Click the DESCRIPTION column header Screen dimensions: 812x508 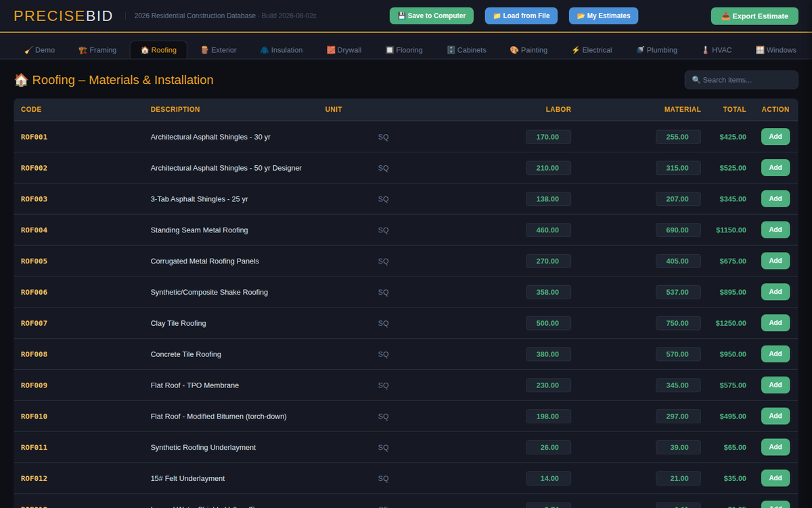[x=175, y=110]
